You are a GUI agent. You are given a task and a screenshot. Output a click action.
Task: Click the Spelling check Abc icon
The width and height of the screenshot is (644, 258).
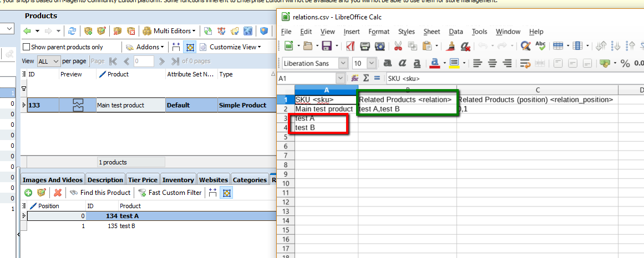tap(540, 46)
